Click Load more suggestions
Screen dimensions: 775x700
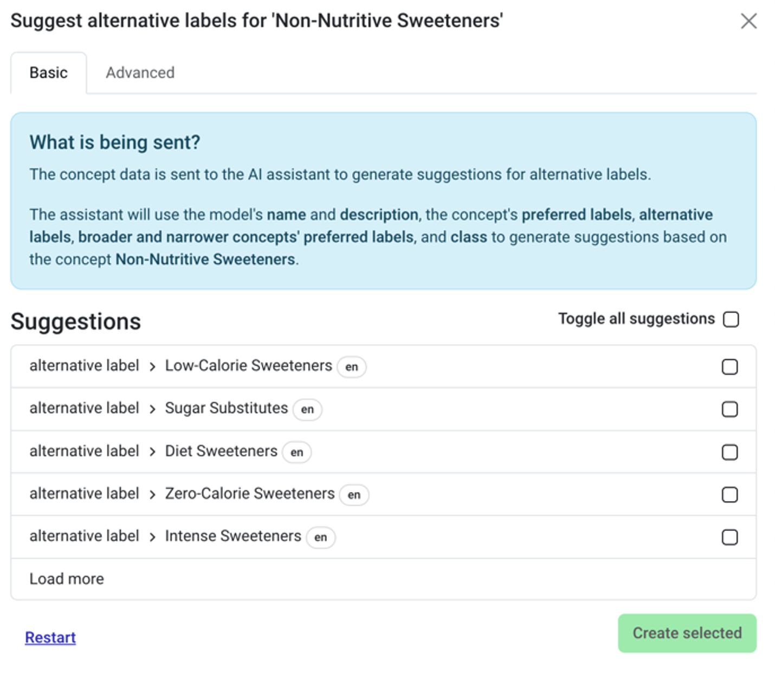click(x=67, y=579)
